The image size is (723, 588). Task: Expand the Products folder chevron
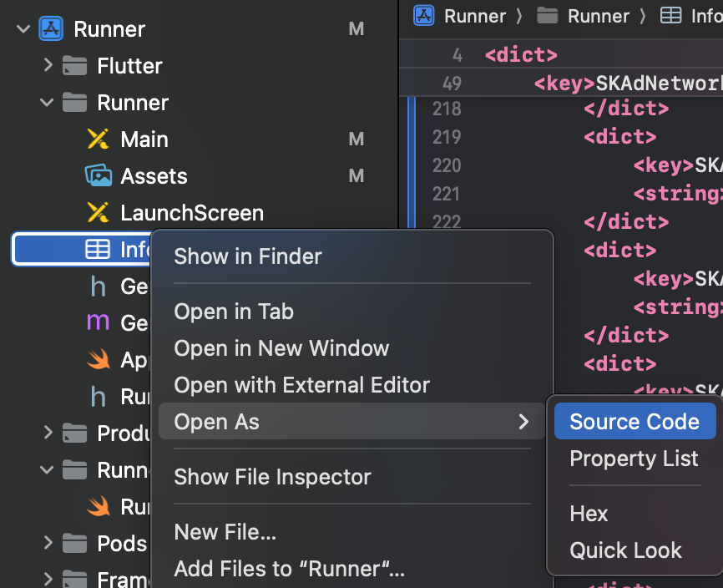pos(48,433)
